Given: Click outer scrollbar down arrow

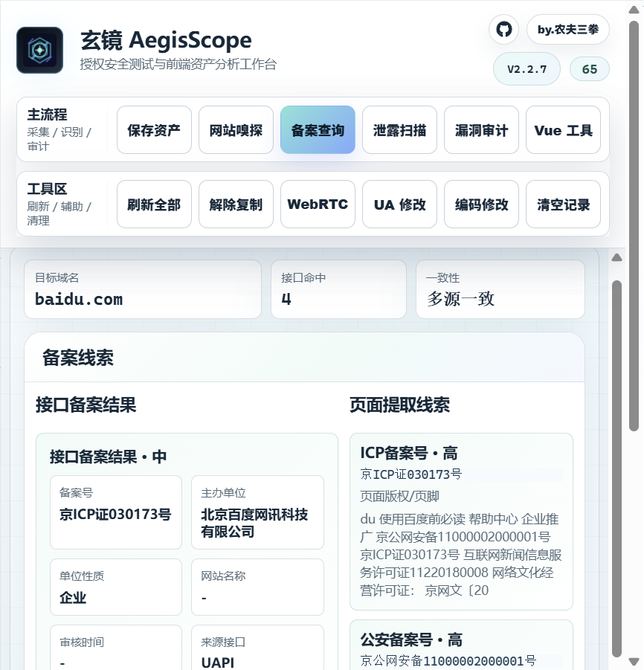Looking at the screenshot, I should tap(634, 661).
